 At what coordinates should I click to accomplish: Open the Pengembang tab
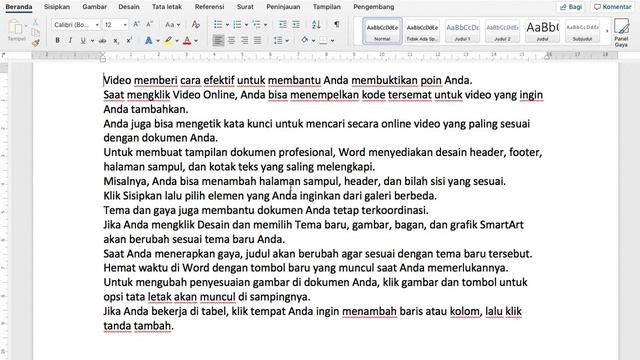click(x=373, y=7)
